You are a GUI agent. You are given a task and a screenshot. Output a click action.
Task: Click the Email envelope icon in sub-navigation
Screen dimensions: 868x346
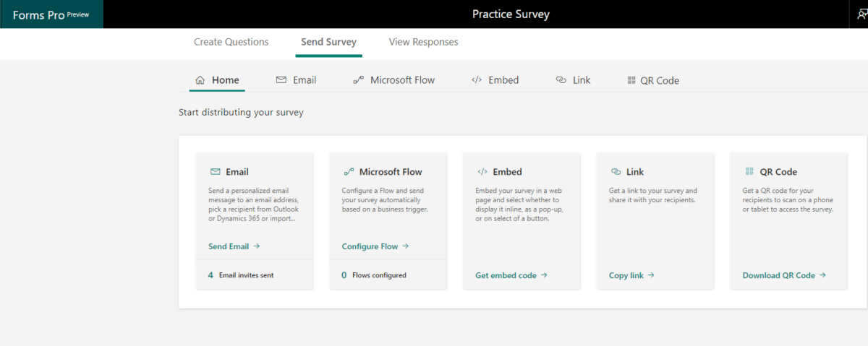tap(281, 80)
